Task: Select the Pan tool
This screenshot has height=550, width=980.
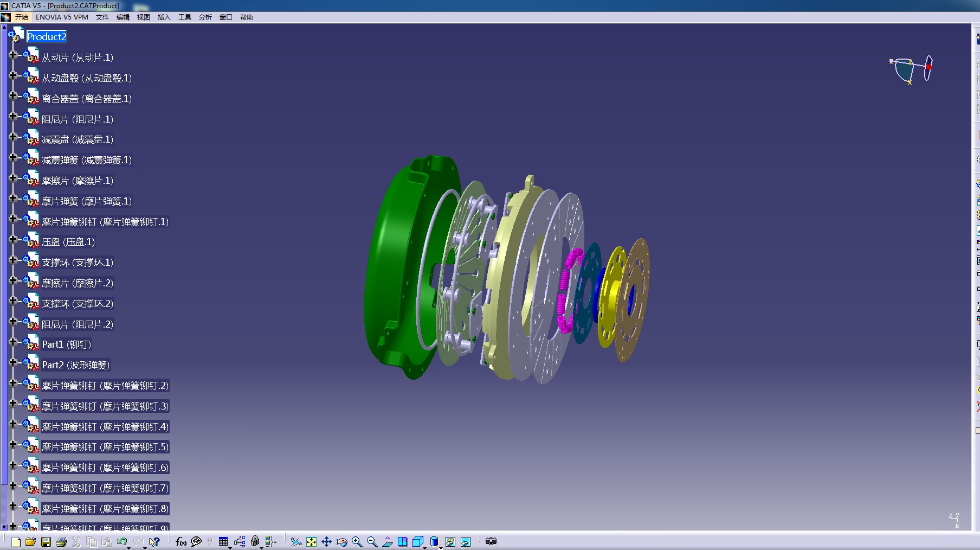Action: coord(326,541)
